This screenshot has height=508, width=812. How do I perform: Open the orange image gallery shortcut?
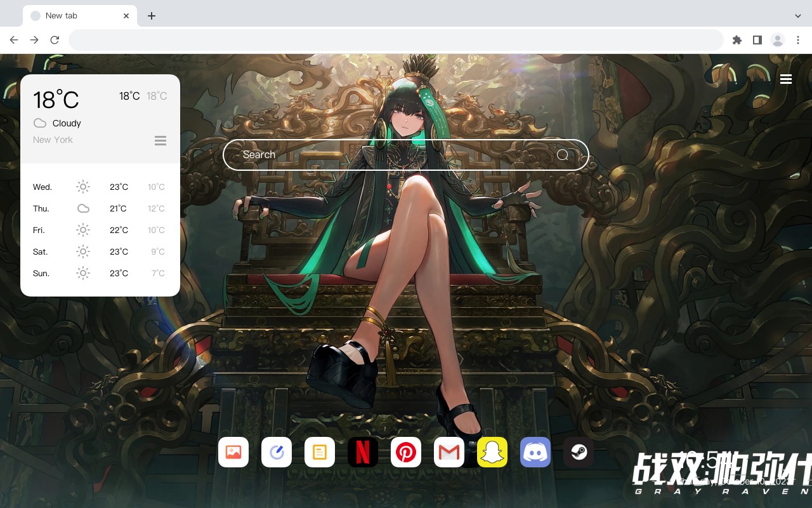pos(233,452)
